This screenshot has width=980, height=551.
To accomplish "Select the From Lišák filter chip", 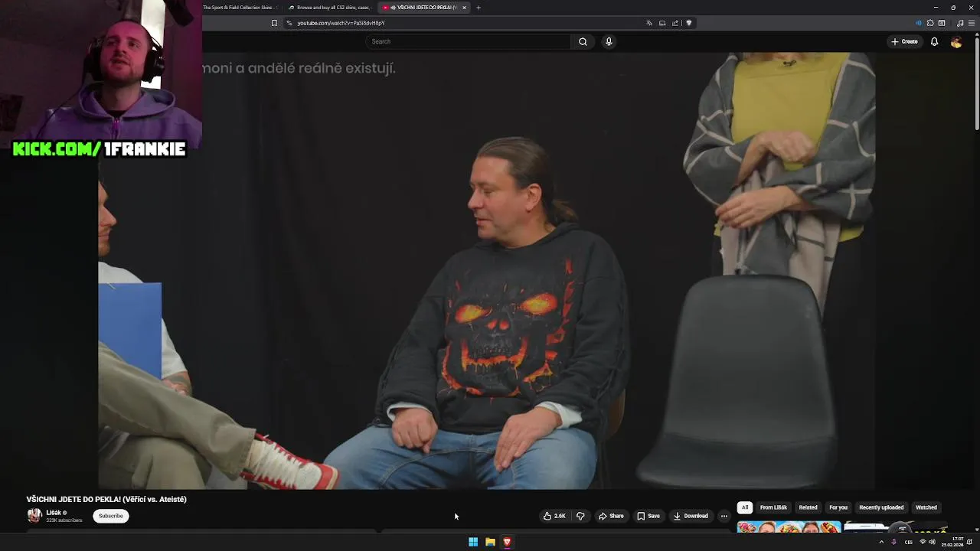I will pos(773,507).
